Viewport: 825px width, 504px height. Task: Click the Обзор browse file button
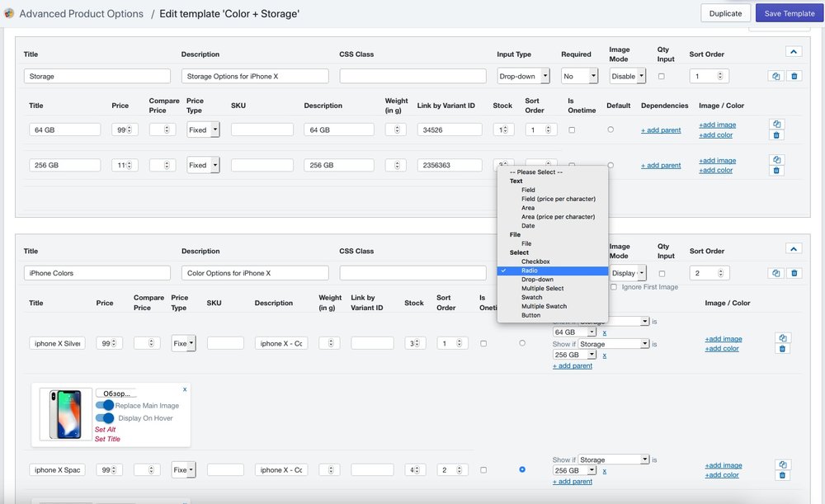pyautogui.click(x=116, y=393)
